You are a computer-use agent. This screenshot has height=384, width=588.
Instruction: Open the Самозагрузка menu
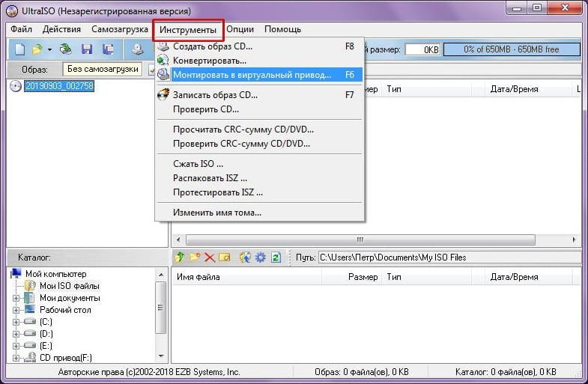point(120,29)
